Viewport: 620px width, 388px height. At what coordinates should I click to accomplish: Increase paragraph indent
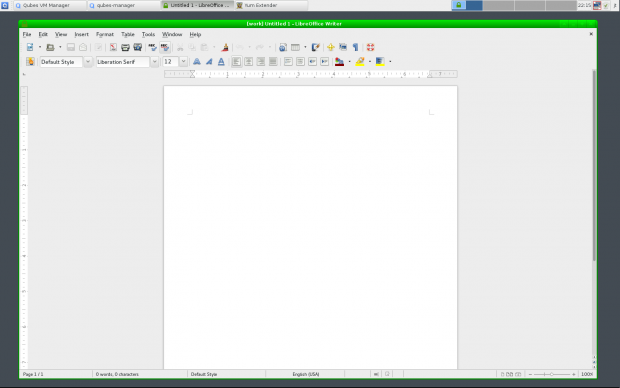pyautogui.click(x=325, y=62)
